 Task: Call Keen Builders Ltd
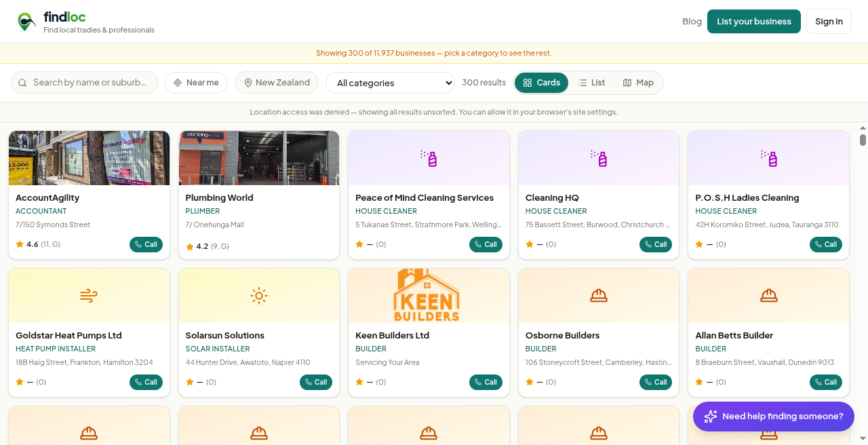click(486, 382)
